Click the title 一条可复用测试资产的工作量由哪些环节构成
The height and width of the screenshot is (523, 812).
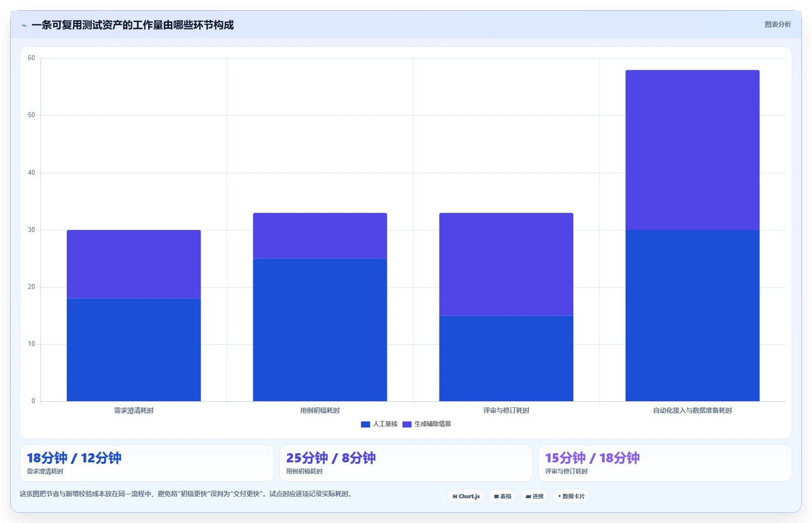[132, 25]
